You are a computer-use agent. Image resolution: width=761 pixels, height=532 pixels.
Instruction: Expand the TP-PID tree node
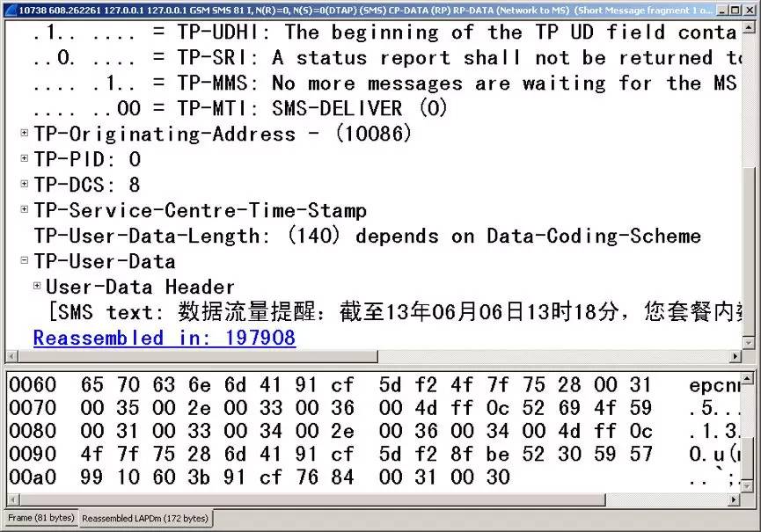point(25,159)
